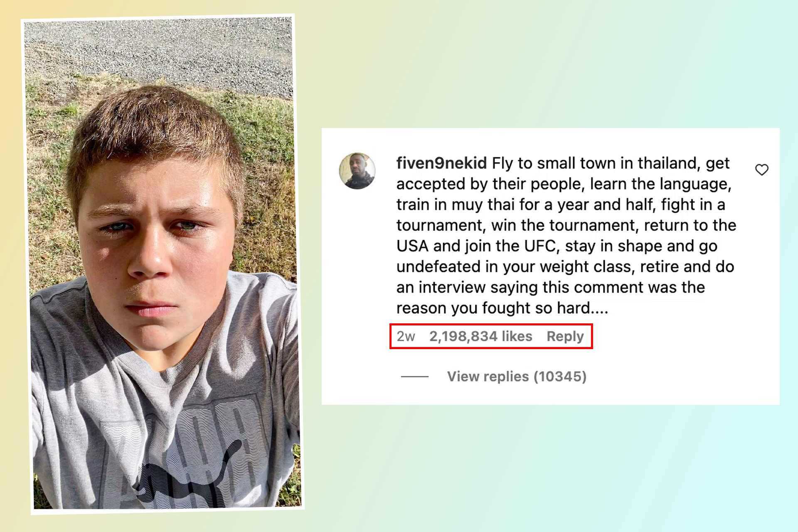Open the selfie photo on the left
Image resolution: width=798 pixels, height=532 pixels.
163,264
